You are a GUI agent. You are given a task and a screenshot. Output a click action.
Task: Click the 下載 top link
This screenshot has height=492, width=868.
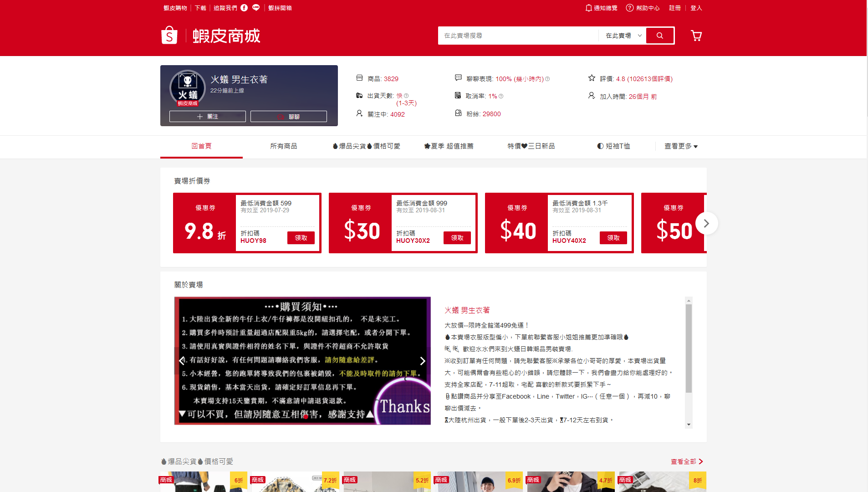[200, 8]
